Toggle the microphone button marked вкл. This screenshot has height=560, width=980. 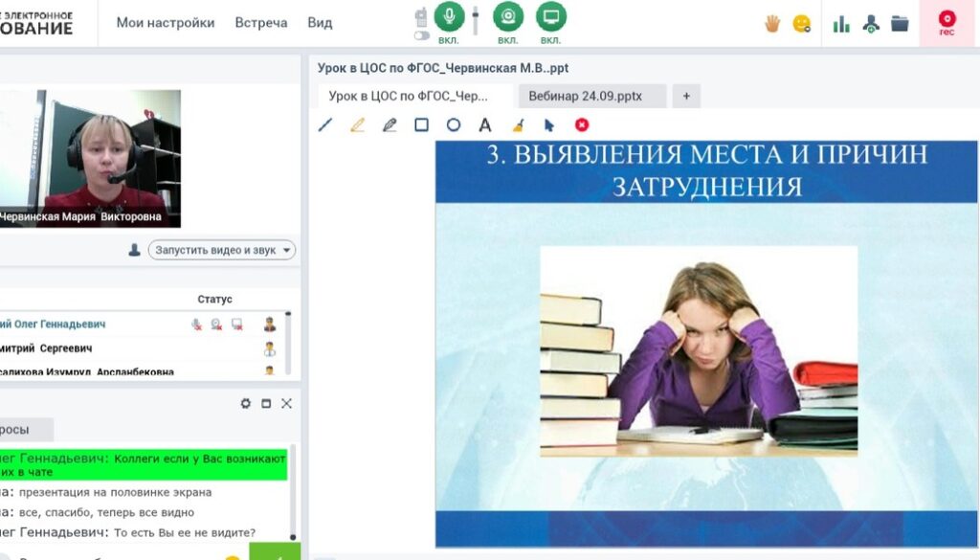449,17
